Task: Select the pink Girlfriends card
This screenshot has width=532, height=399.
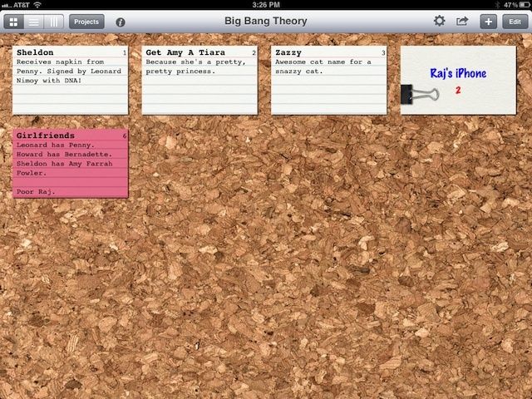Action: (x=71, y=163)
